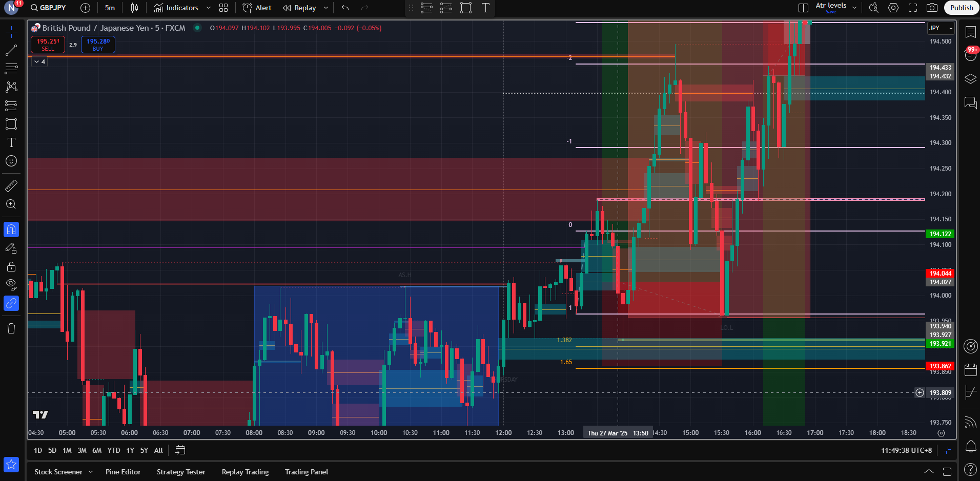Take a chart snapshot with camera icon
The image size is (980, 481).
pyautogui.click(x=932, y=8)
